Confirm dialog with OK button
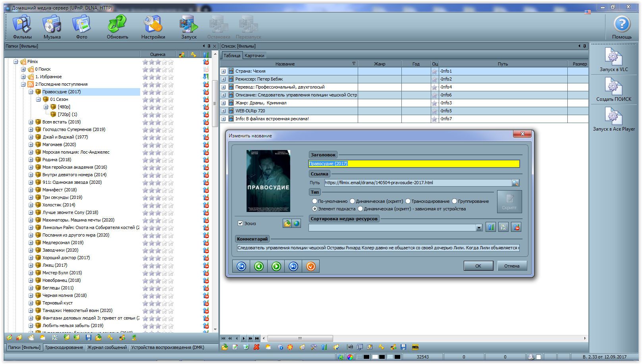This screenshot has height=364, width=642. coord(478,266)
